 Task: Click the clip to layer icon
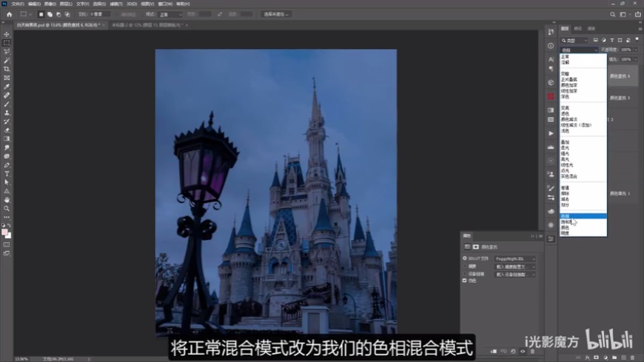[494, 352]
